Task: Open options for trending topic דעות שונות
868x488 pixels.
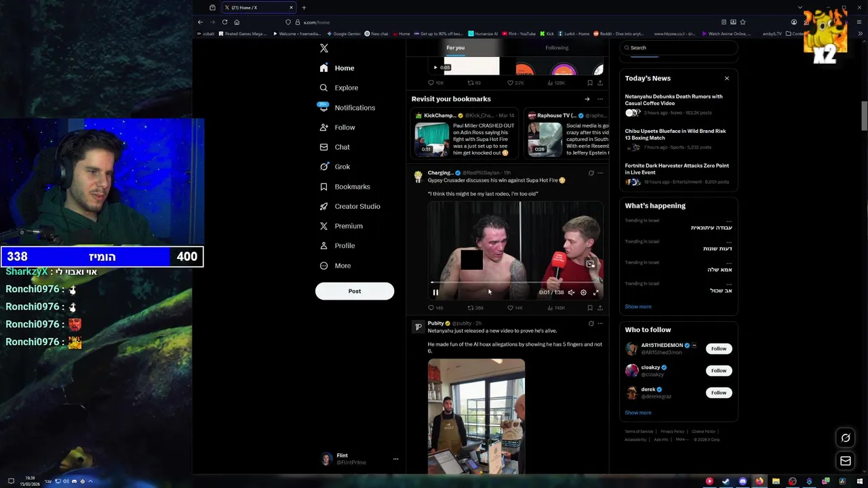Action: point(729,242)
